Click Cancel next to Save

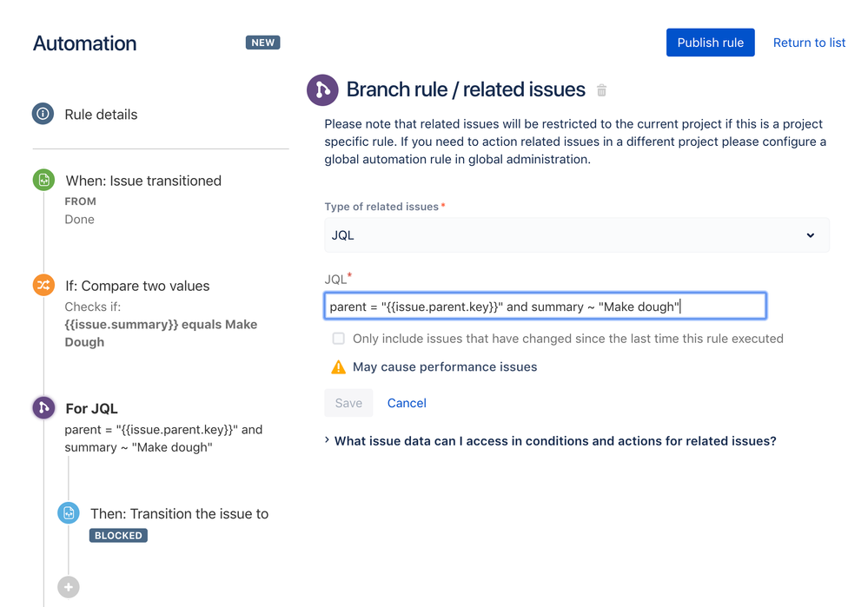(x=407, y=403)
